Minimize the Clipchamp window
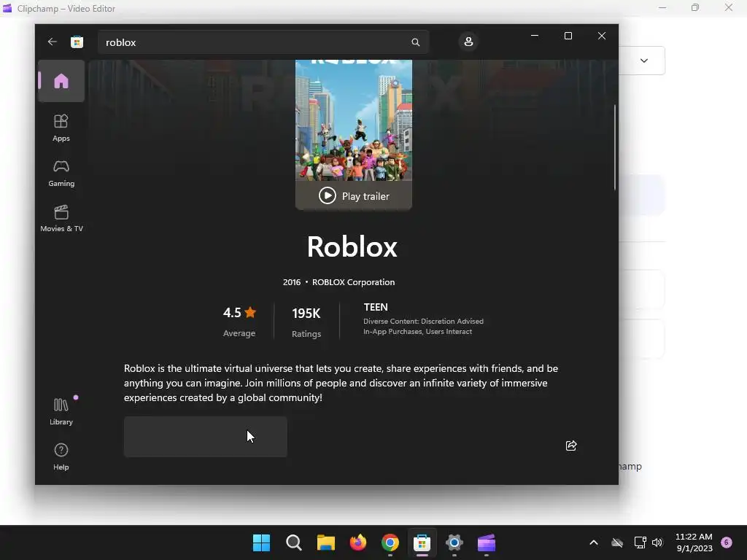Screen dimensions: 747x560 [x=662, y=7]
